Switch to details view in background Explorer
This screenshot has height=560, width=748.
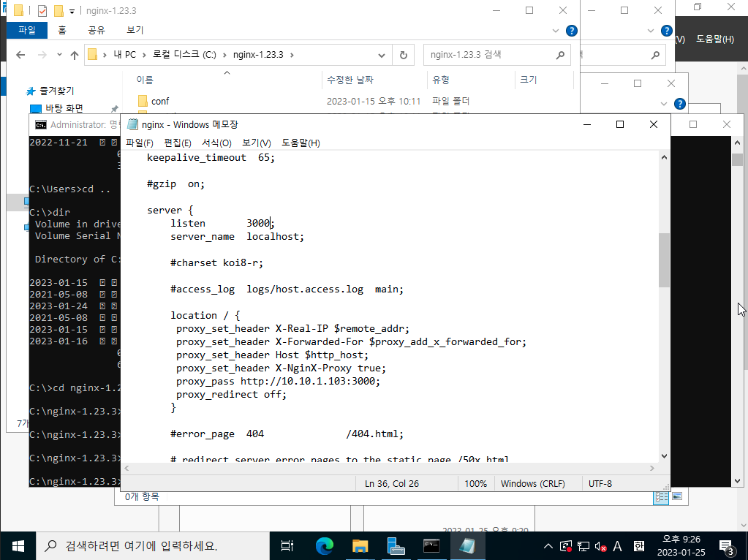point(662,496)
